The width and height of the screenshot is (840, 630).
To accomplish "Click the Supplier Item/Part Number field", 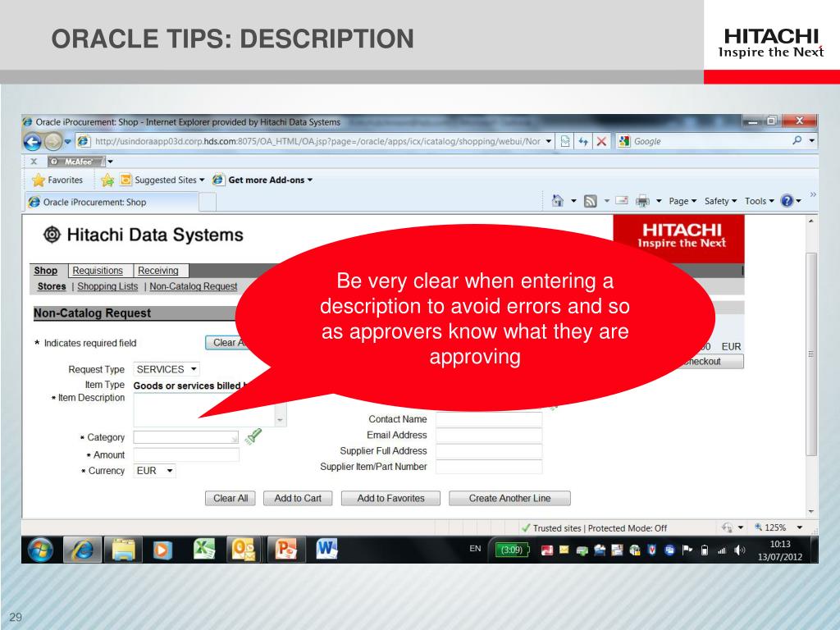I will [489, 467].
